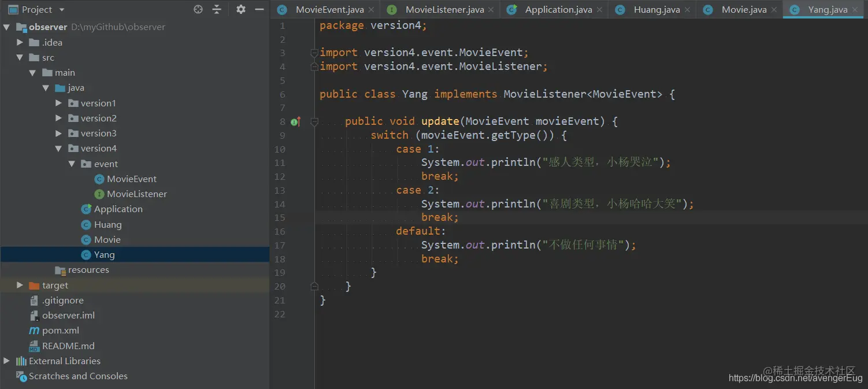Viewport: 868px width, 389px height.
Task: Expand the target folder arrow
Action: pyautogui.click(x=20, y=285)
